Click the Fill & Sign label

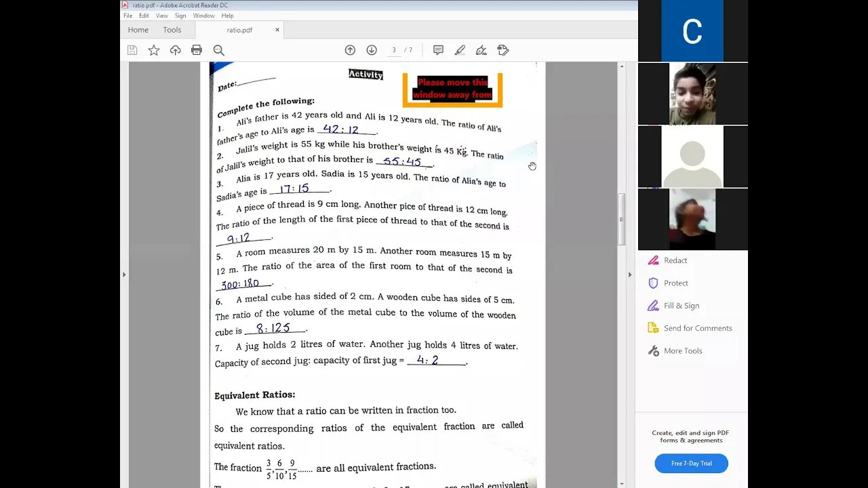coord(682,306)
